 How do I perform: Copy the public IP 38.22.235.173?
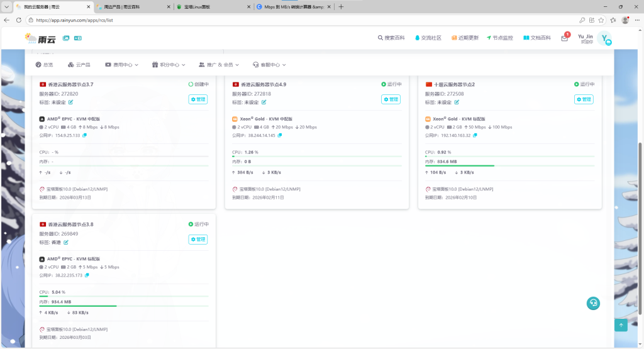tap(87, 275)
